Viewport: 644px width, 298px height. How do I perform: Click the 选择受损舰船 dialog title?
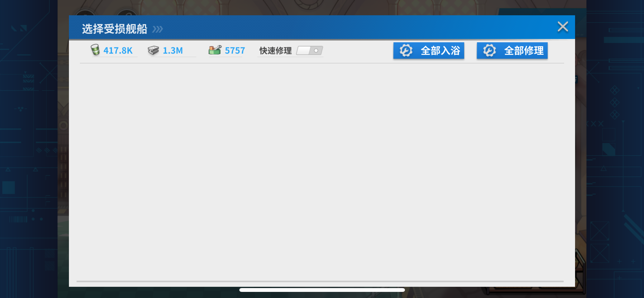[x=114, y=29]
